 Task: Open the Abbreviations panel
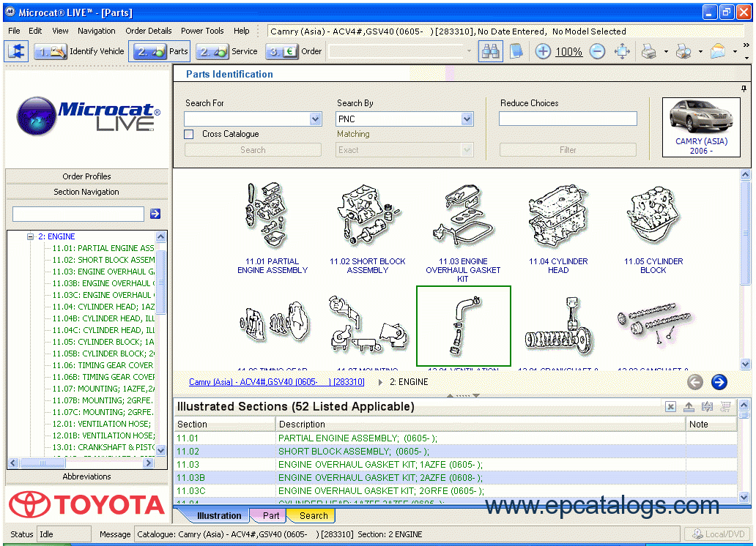tap(86, 476)
